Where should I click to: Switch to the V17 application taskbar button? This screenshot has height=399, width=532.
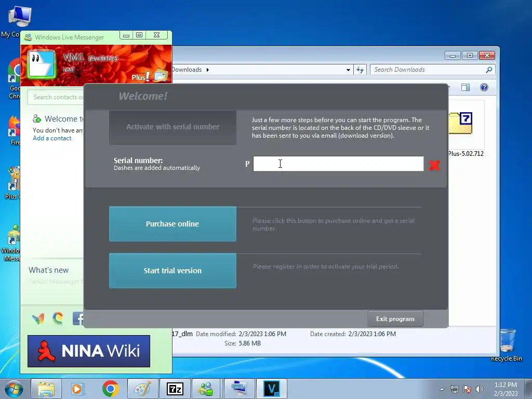click(272, 389)
